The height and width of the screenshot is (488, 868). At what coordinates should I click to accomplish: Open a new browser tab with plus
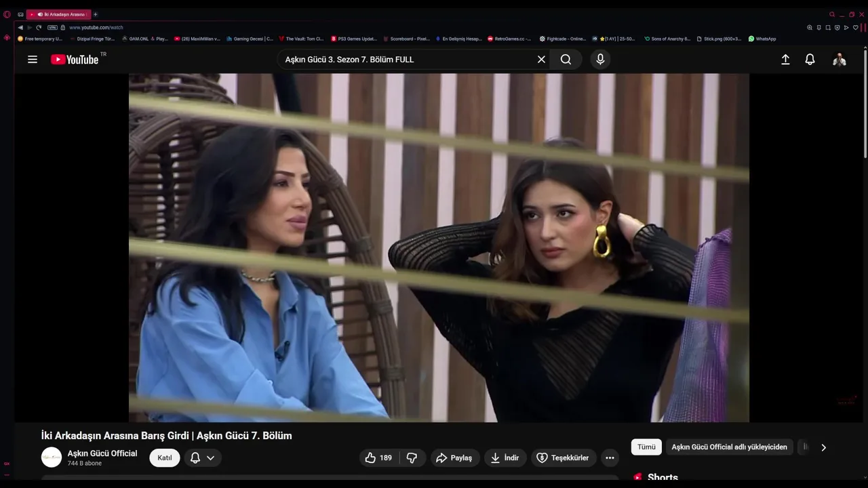coord(95,14)
